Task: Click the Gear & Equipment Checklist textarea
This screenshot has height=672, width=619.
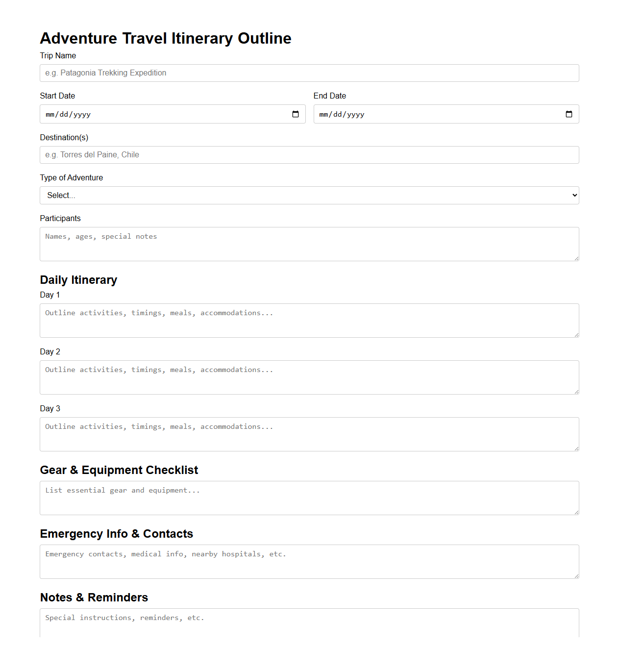Action: click(309, 498)
